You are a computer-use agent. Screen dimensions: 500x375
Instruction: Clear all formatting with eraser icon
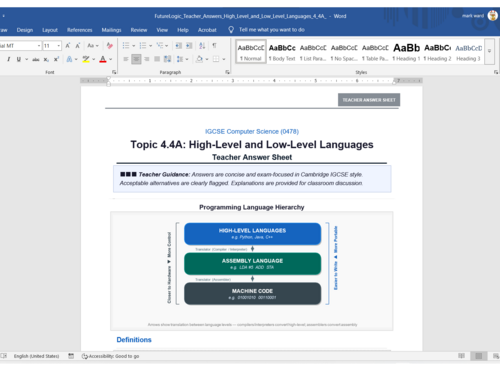pos(109,46)
